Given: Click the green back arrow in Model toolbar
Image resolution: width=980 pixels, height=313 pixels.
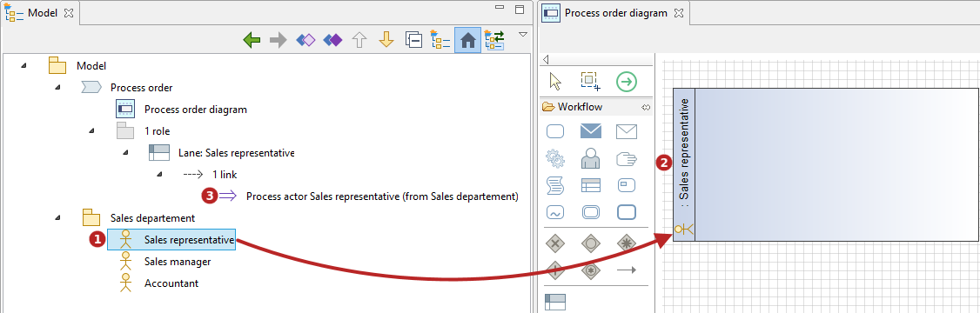Looking at the screenshot, I should coord(252,41).
